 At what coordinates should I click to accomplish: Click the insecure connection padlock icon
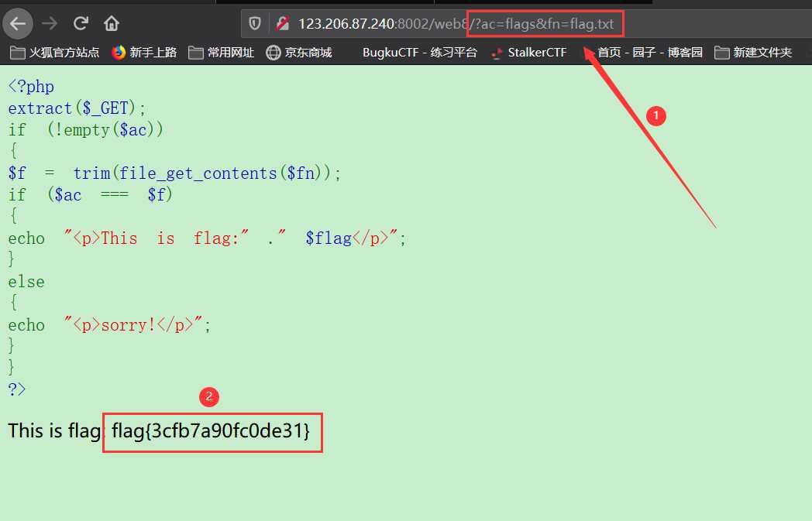tap(282, 23)
